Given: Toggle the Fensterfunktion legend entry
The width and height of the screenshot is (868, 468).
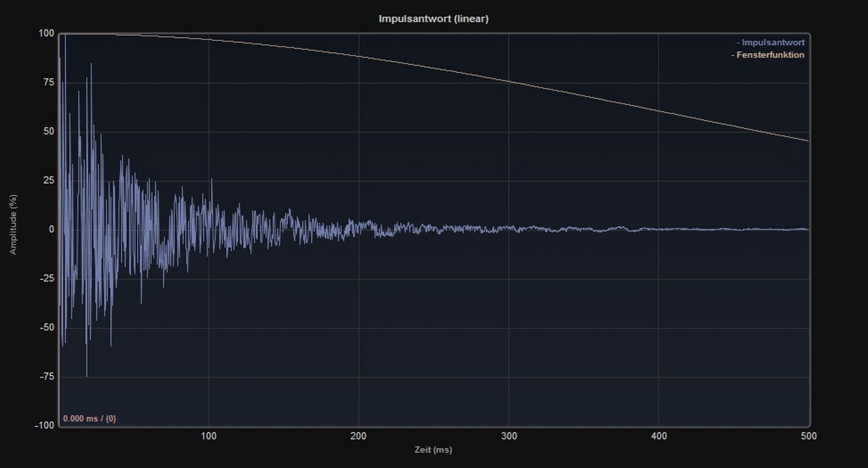Looking at the screenshot, I should (x=770, y=55).
